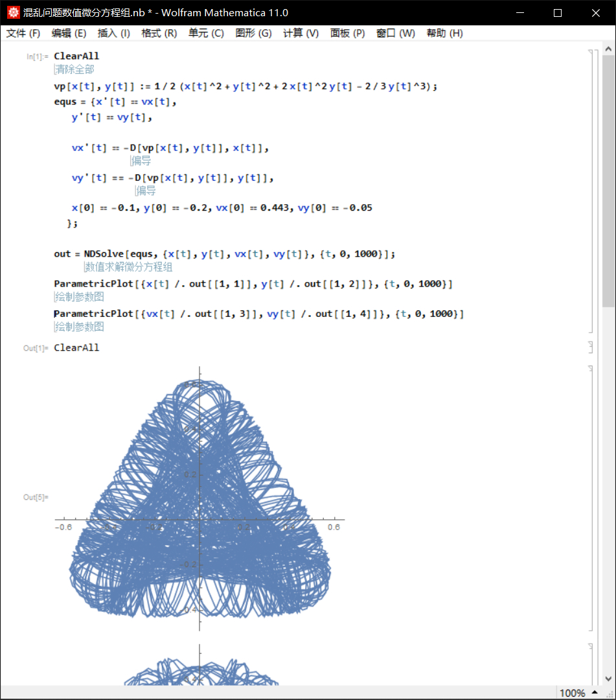Open the 单元 (C) menu
The width and height of the screenshot is (616, 700).
(205, 34)
